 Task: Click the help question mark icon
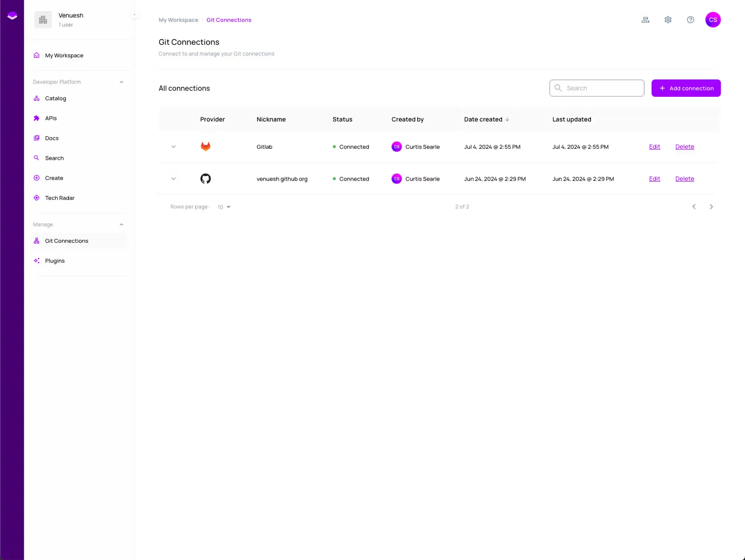(690, 20)
